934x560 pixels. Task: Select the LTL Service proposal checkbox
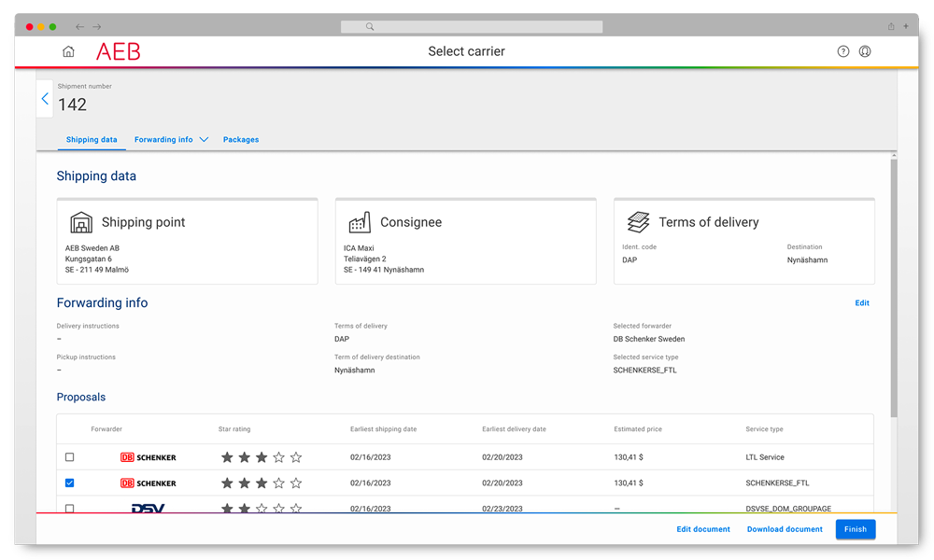point(70,457)
